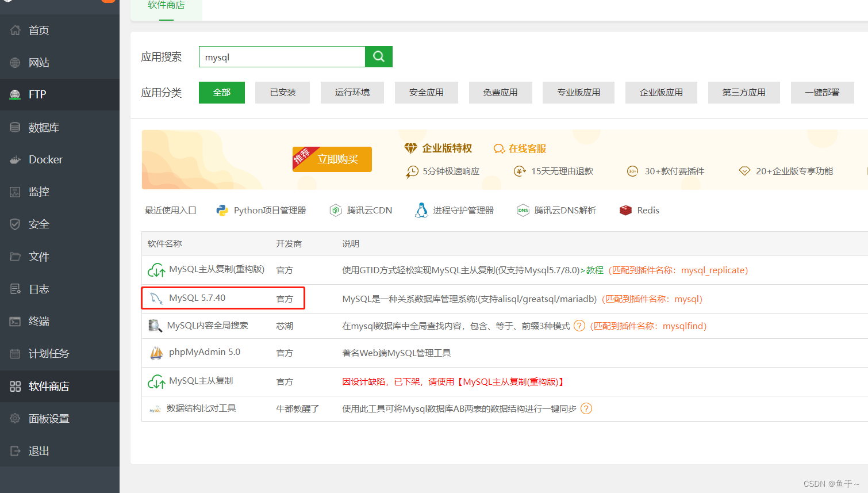Click the DNS icon of 腾讯云DNS解析
The height and width of the screenshot is (493, 868).
tap(523, 210)
